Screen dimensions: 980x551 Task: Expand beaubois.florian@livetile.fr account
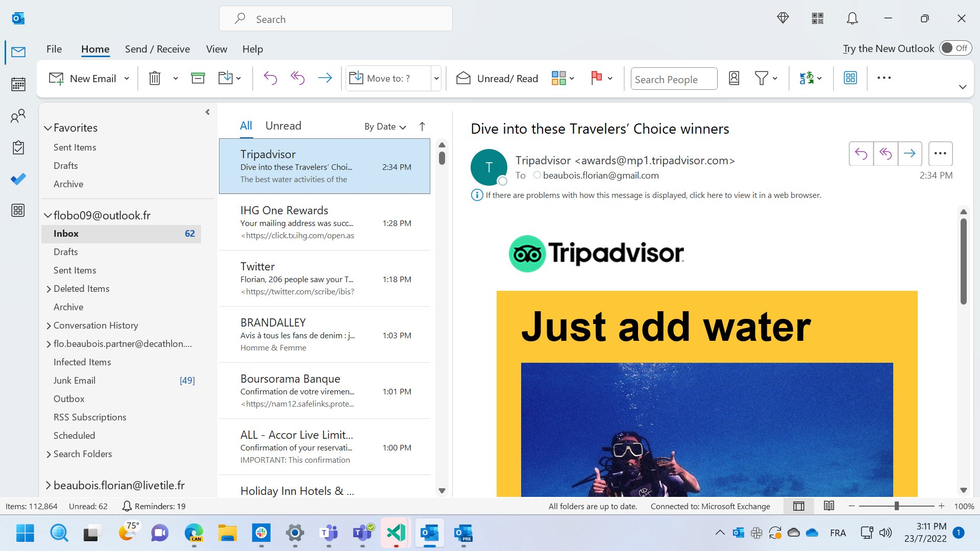(x=48, y=486)
